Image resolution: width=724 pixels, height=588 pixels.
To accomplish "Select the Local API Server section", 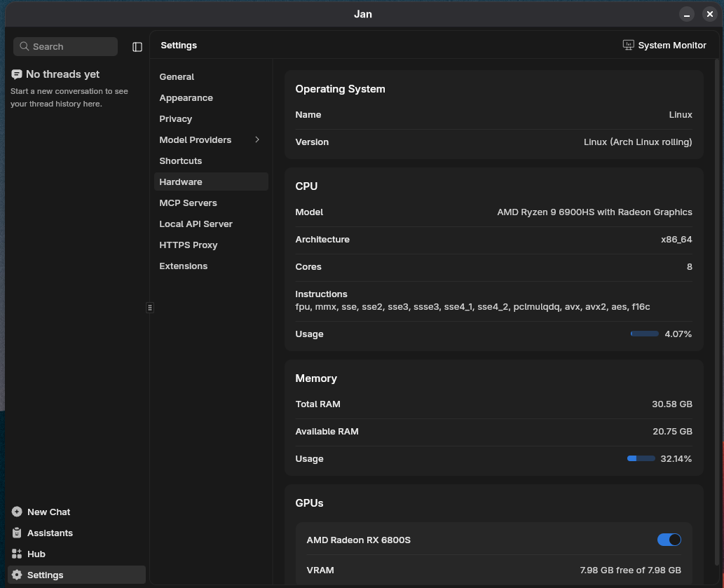I will point(196,224).
